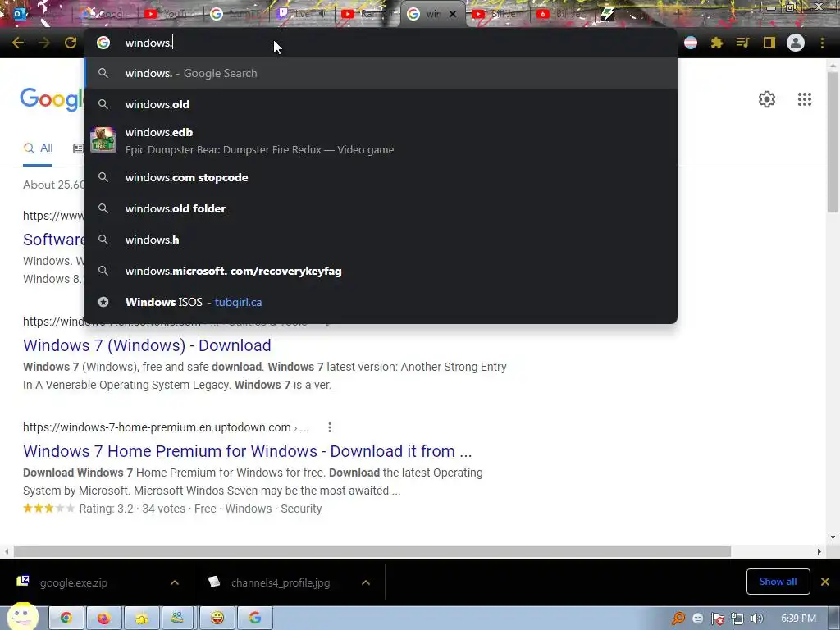Select the 'windows.old folder' suggestion

click(381, 208)
